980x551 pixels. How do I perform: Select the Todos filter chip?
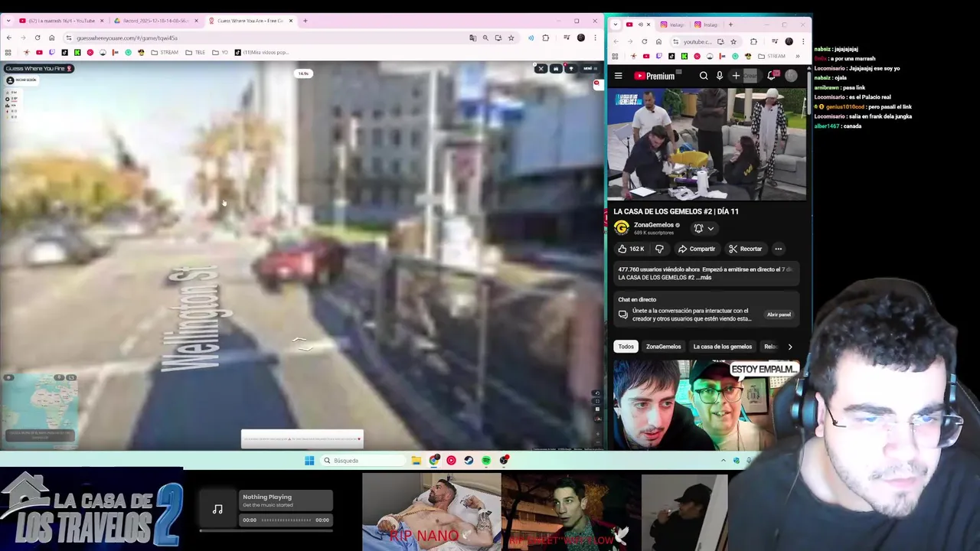click(626, 347)
